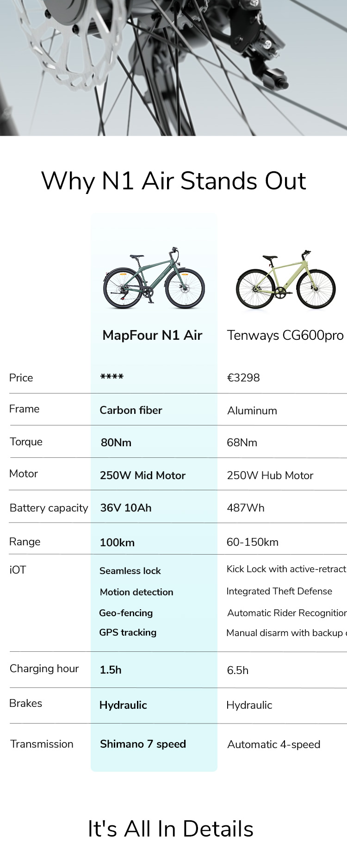Select the Tenways CG600pro column title

point(285,335)
